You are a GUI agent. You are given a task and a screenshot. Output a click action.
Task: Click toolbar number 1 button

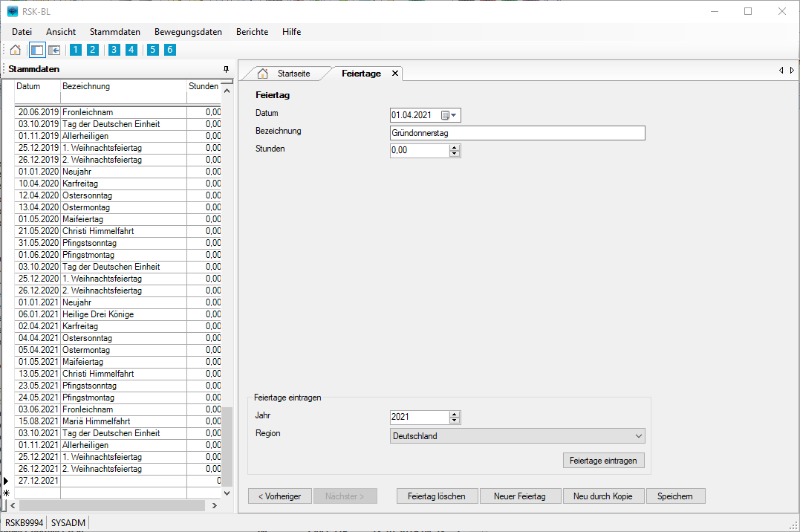[x=76, y=50]
